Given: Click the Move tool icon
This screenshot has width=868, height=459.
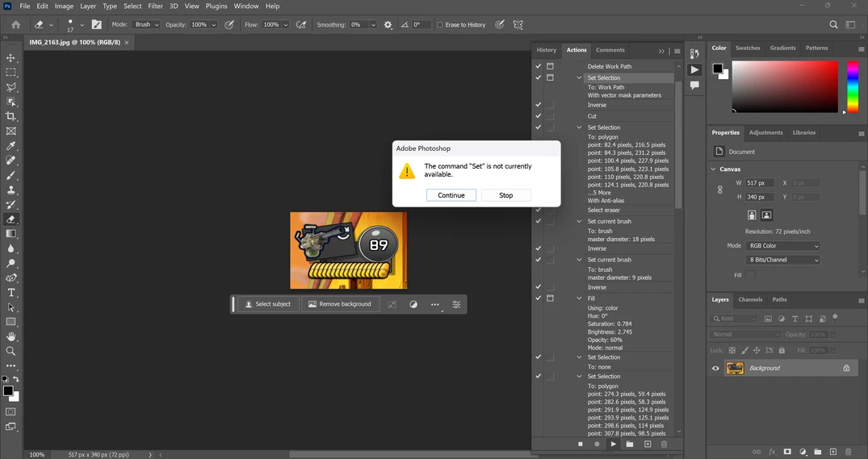Looking at the screenshot, I should (x=11, y=58).
